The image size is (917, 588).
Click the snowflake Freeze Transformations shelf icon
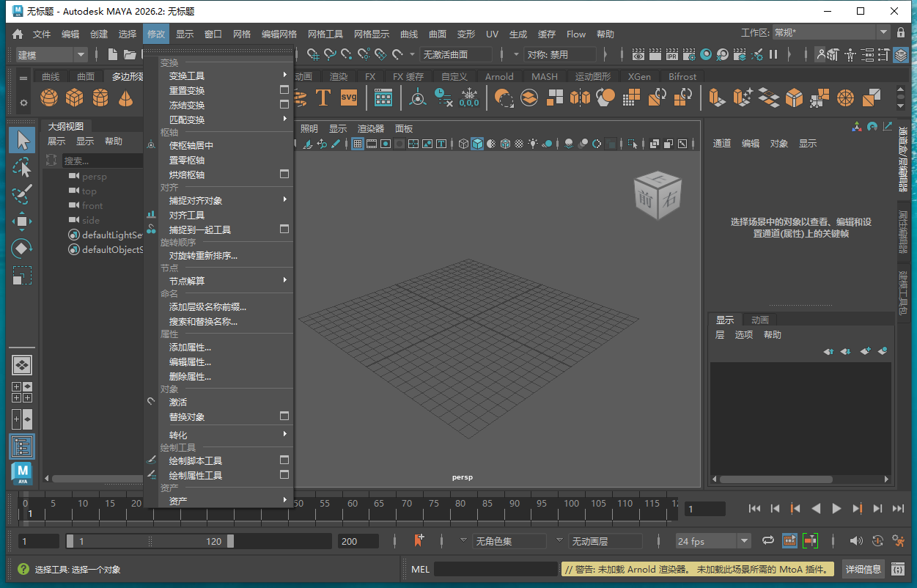coord(469,98)
